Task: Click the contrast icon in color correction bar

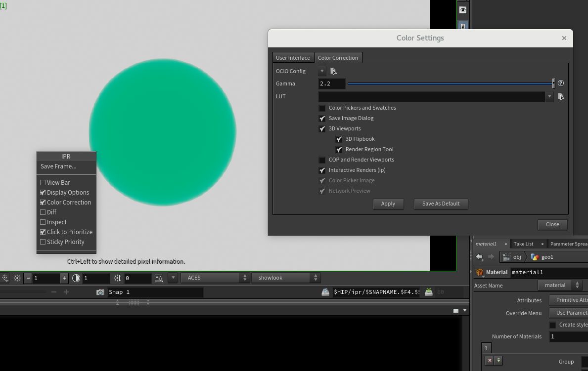Action: pyautogui.click(x=76, y=278)
